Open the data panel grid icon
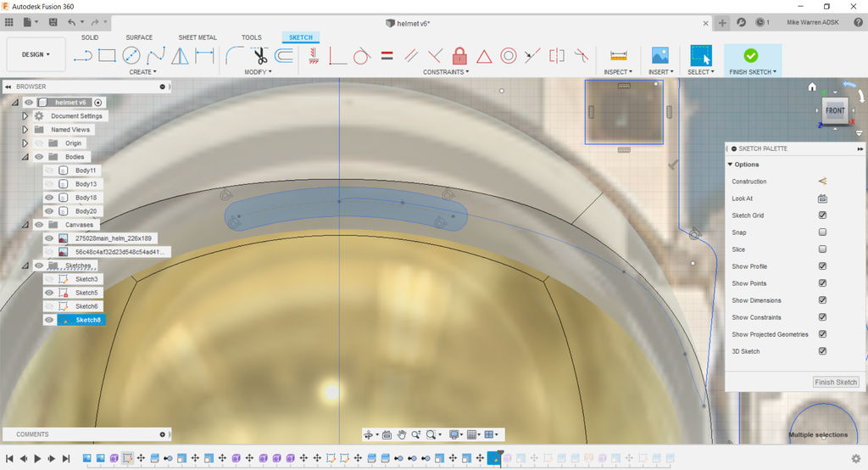 pos(8,22)
